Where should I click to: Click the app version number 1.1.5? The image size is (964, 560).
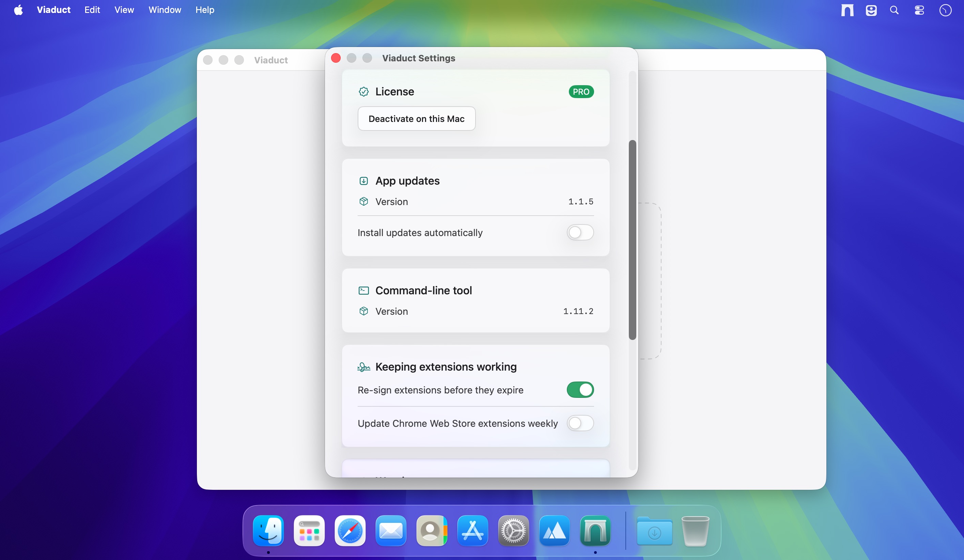[x=581, y=202]
